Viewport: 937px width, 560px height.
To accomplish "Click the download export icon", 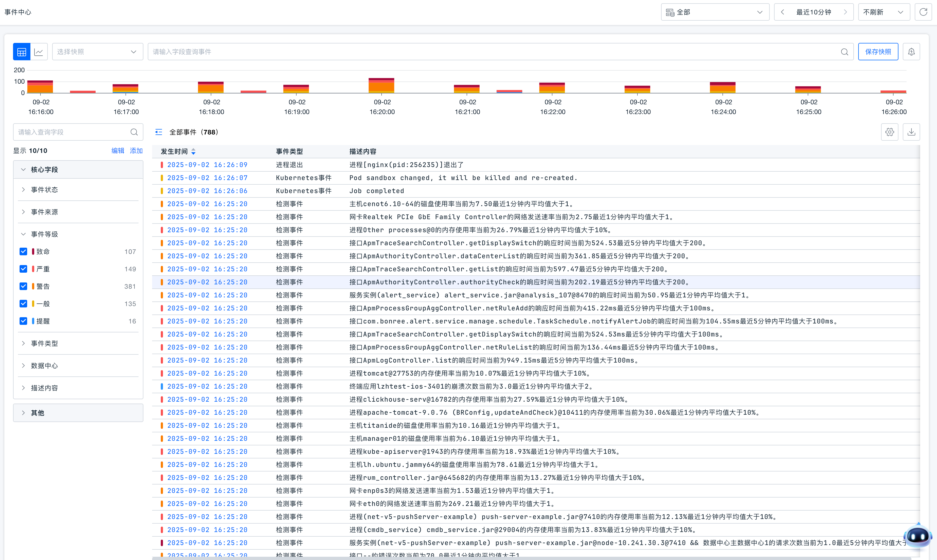I will (x=911, y=132).
